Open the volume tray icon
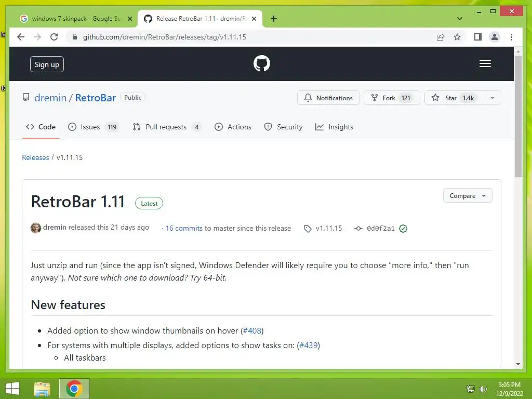The image size is (532, 399). click(x=483, y=389)
